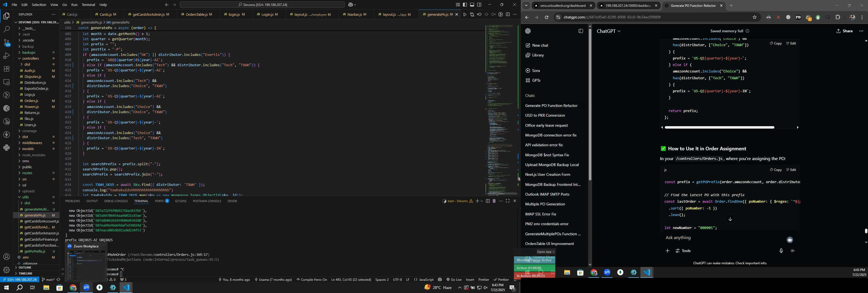The image size is (868, 293).
Task: Click the ChatGPT sidebar vertical scrollbar
Action: pyautogui.click(x=590, y=104)
